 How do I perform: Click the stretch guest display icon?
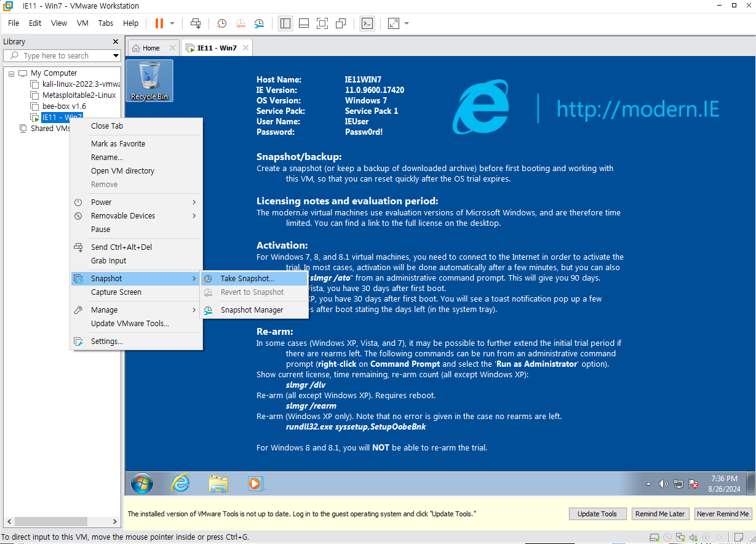[394, 23]
